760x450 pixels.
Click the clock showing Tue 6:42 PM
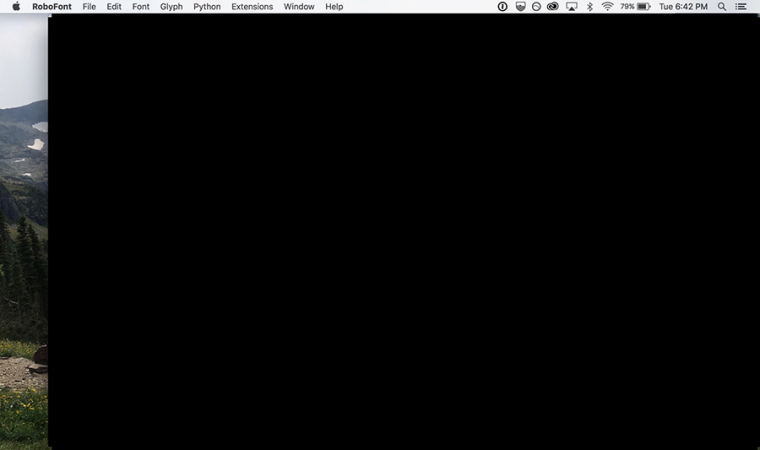tap(683, 6)
